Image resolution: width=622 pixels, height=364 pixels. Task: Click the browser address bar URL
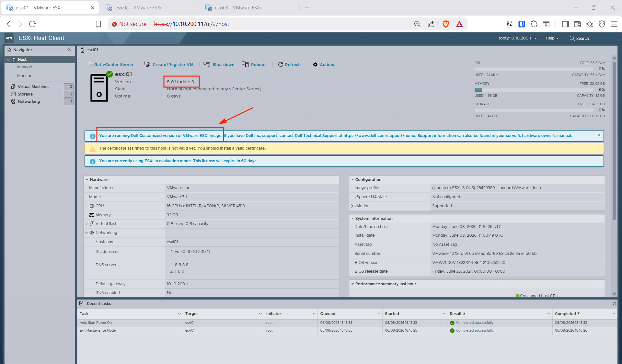coord(191,24)
